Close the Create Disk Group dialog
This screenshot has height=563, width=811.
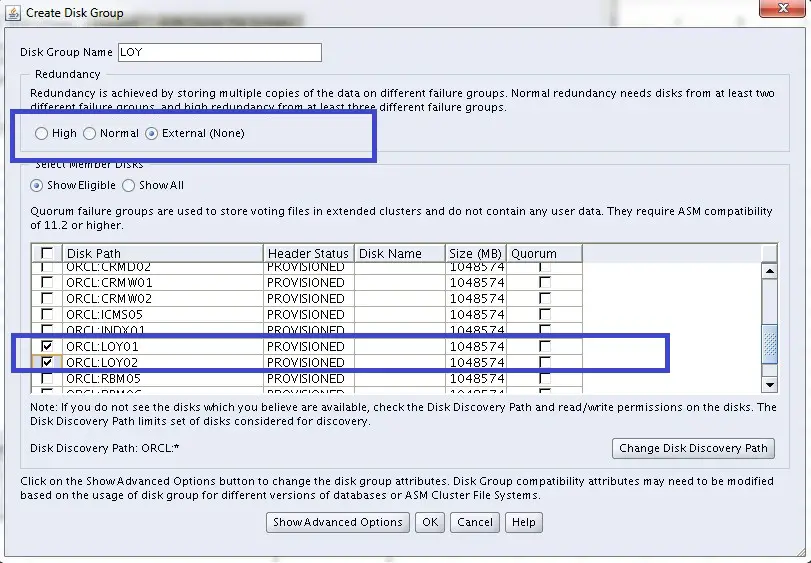(783, 8)
